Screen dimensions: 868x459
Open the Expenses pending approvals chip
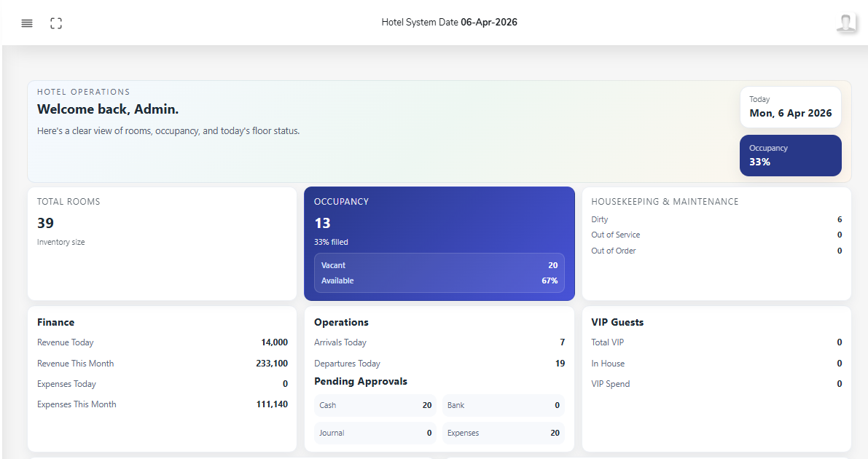coord(503,432)
